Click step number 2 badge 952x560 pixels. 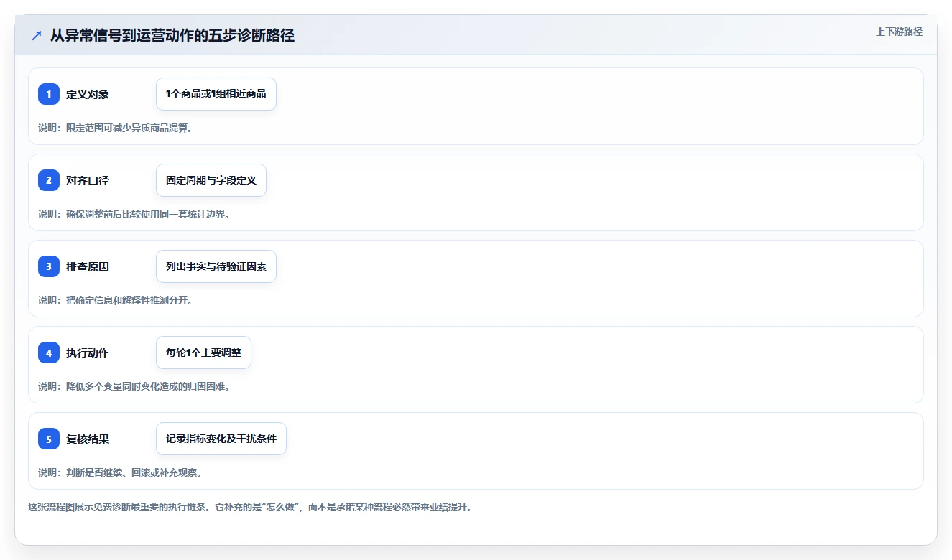point(49,180)
